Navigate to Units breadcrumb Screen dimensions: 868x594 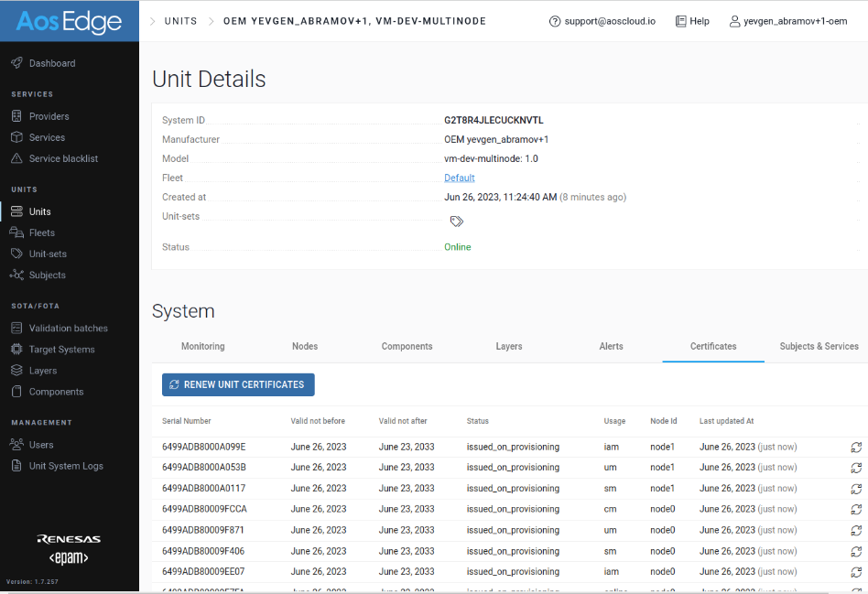point(180,21)
